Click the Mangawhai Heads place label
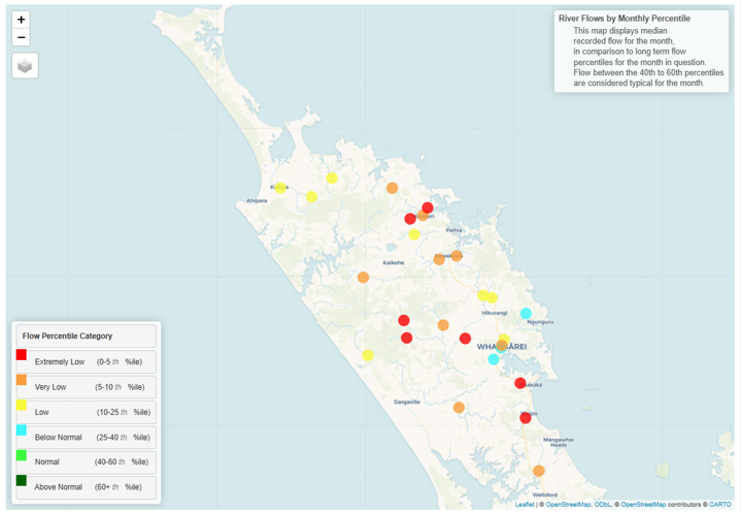This screenshot has height=512, width=741. (x=559, y=443)
